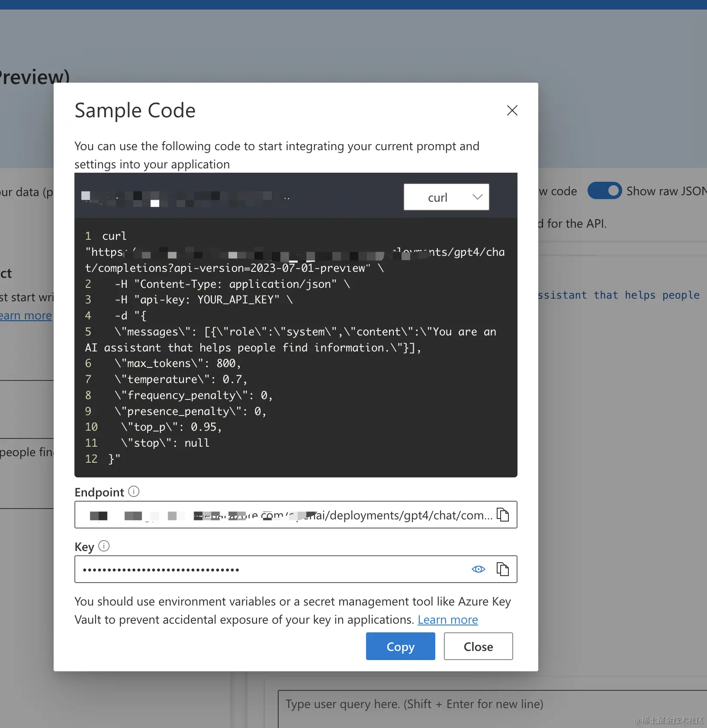Viewport: 707px width, 728px height.
Task: Toggle the Show raw JSON switch
Action: [x=604, y=191]
